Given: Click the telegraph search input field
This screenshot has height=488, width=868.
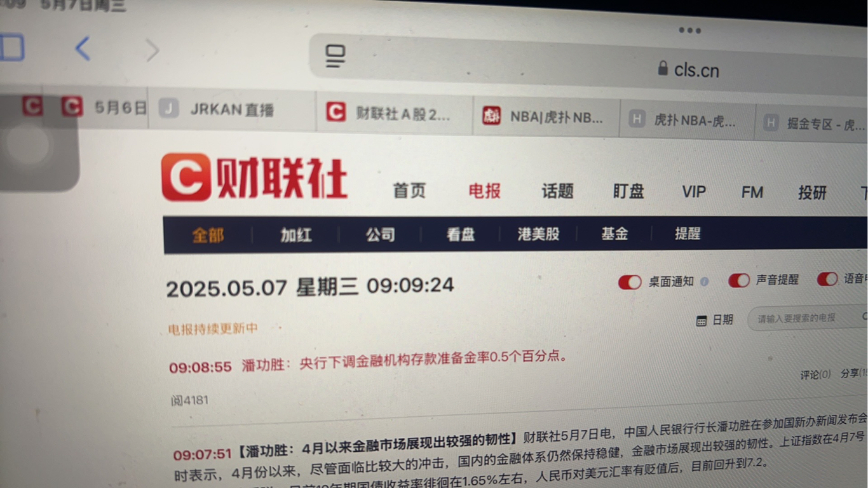Looking at the screenshot, I should point(807,318).
